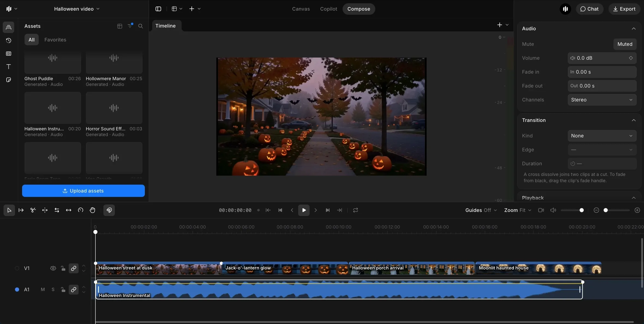Select the slip tool with double arrow

pyautogui.click(x=69, y=210)
